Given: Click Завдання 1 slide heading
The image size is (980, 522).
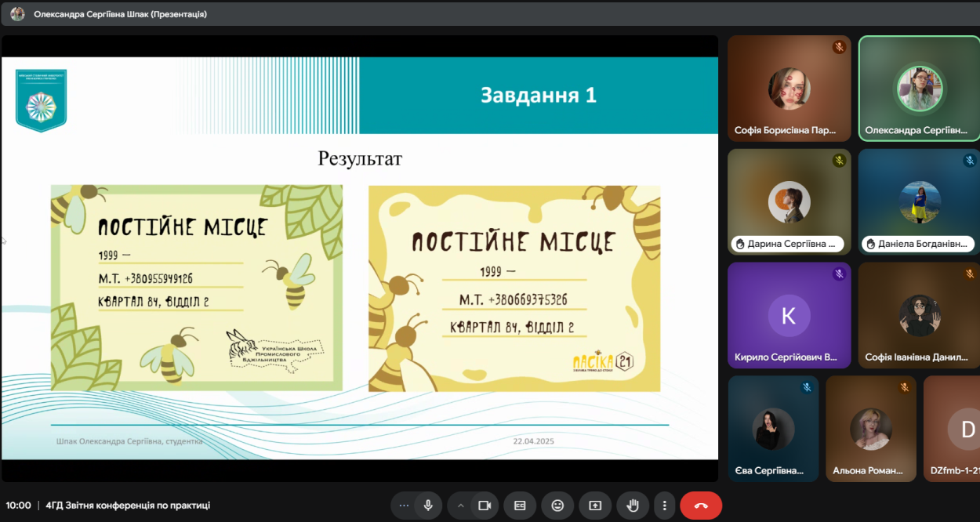Looking at the screenshot, I should [539, 96].
